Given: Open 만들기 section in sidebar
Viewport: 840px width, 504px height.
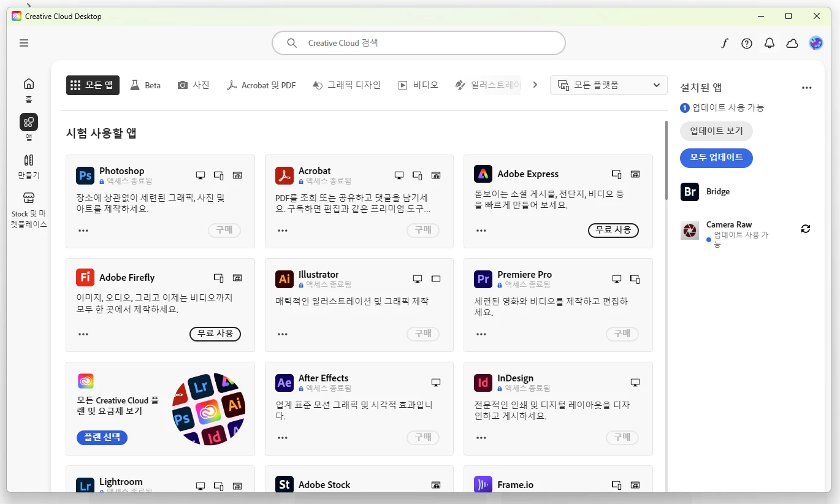Looking at the screenshot, I should pos(29,166).
